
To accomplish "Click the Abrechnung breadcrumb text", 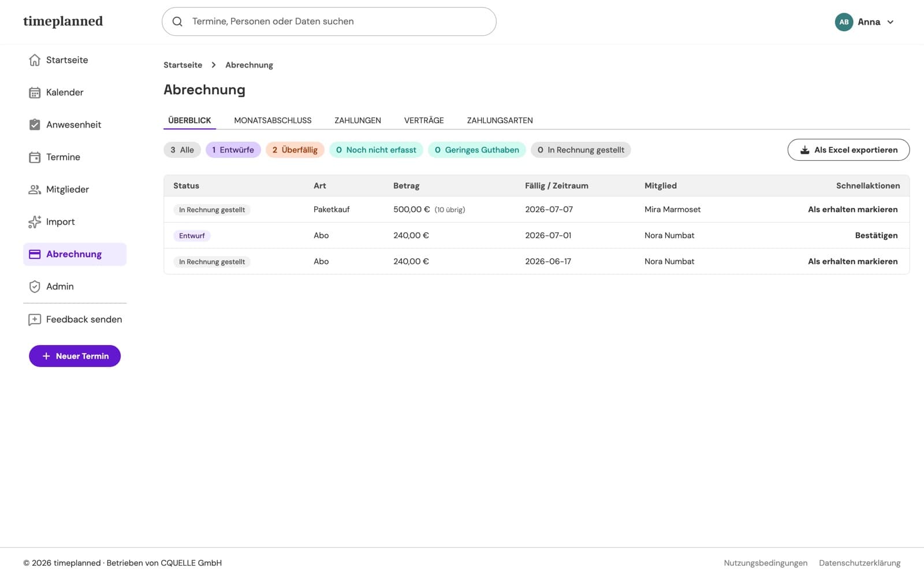I will 249,65.
